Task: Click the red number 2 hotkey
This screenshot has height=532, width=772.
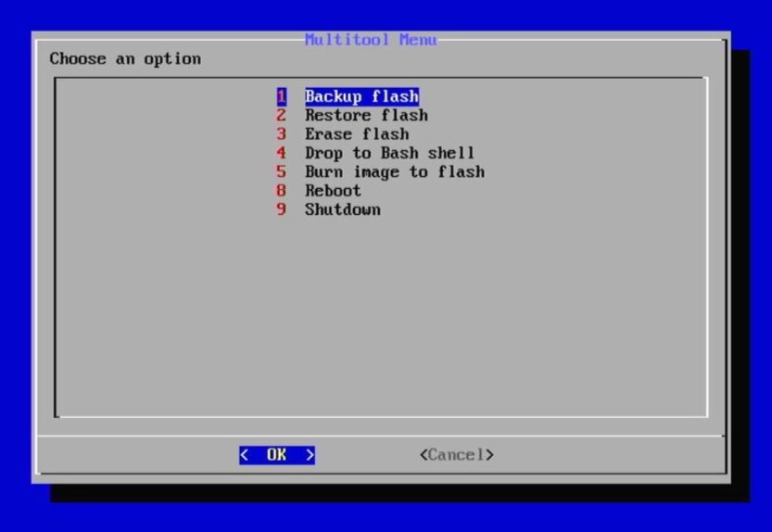Action: [x=282, y=116]
